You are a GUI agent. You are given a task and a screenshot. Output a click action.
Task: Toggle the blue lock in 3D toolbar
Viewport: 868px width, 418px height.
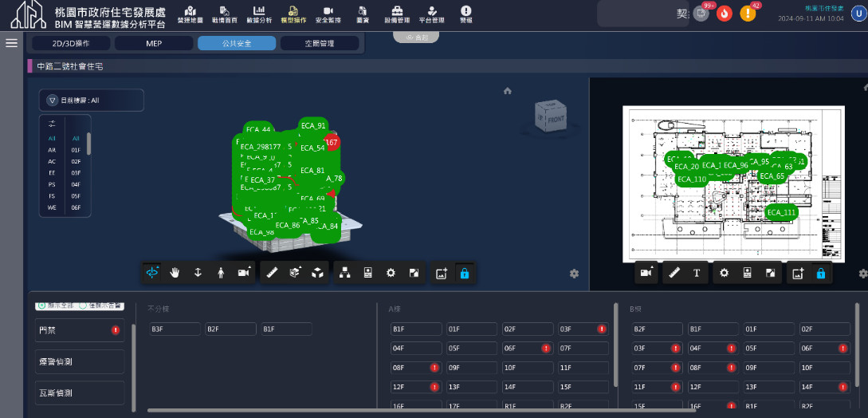tap(465, 273)
